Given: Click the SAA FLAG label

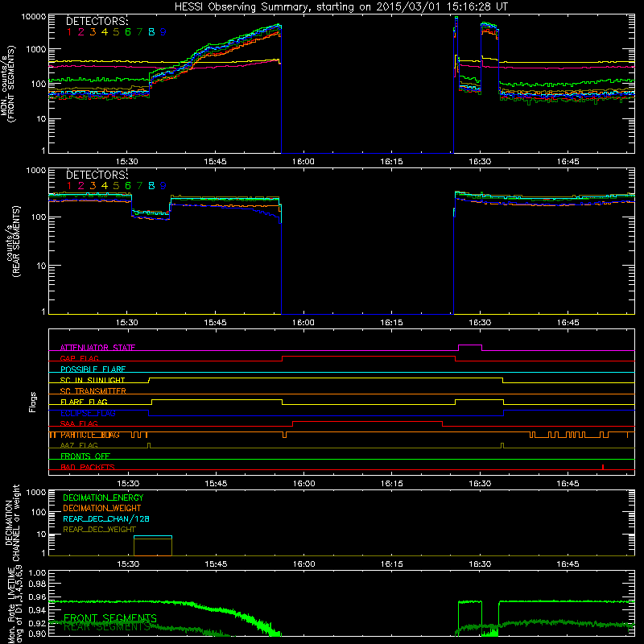Looking at the screenshot, I should click(x=79, y=423).
